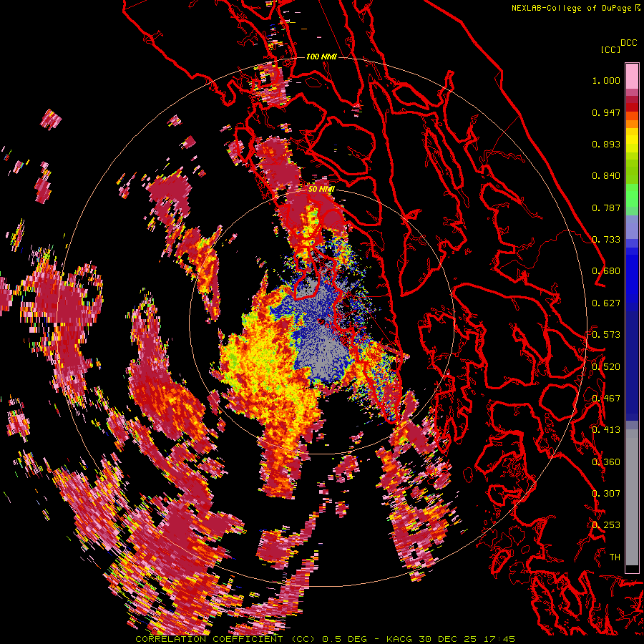The image size is (644, 644).
Task: Click the 0.627 value on the color scale
Action: pyautogui.click(x=606, y=303)
